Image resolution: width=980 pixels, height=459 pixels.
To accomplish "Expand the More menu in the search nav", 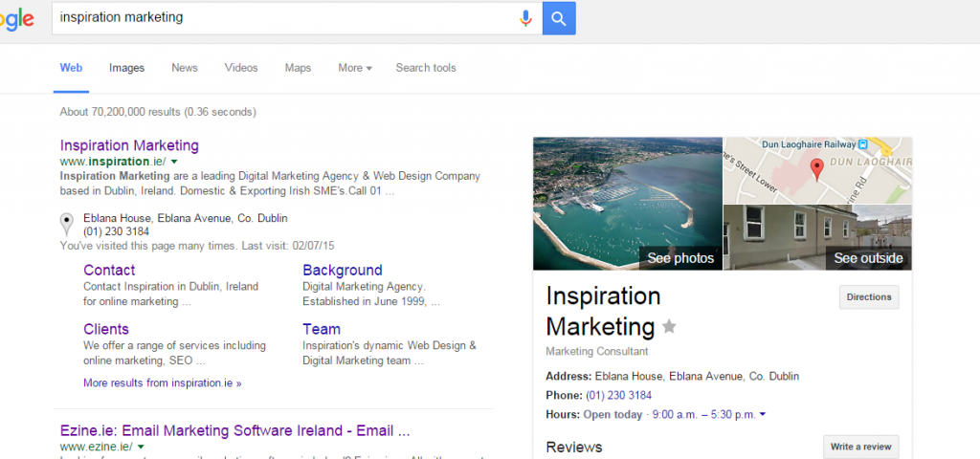I will [x=355, y=68].
